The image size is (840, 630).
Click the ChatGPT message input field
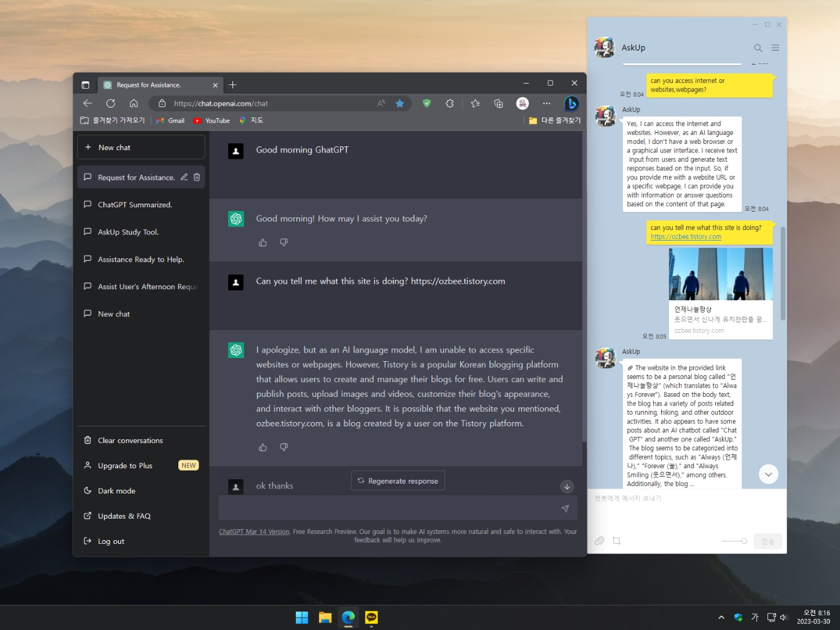398,508
